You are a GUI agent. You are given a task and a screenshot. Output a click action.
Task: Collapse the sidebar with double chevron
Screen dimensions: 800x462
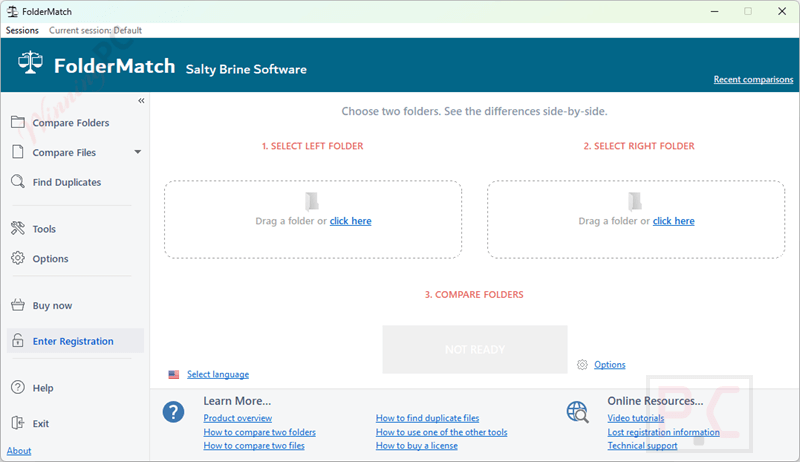click(x=141, y=100)
